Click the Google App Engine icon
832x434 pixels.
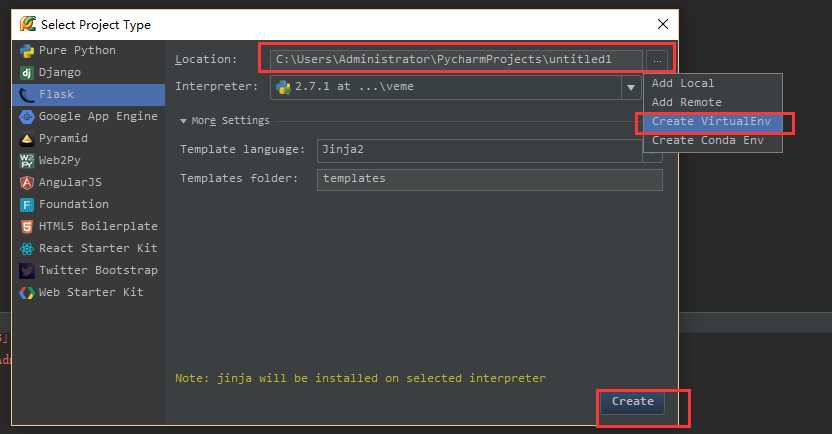[27, 117]
